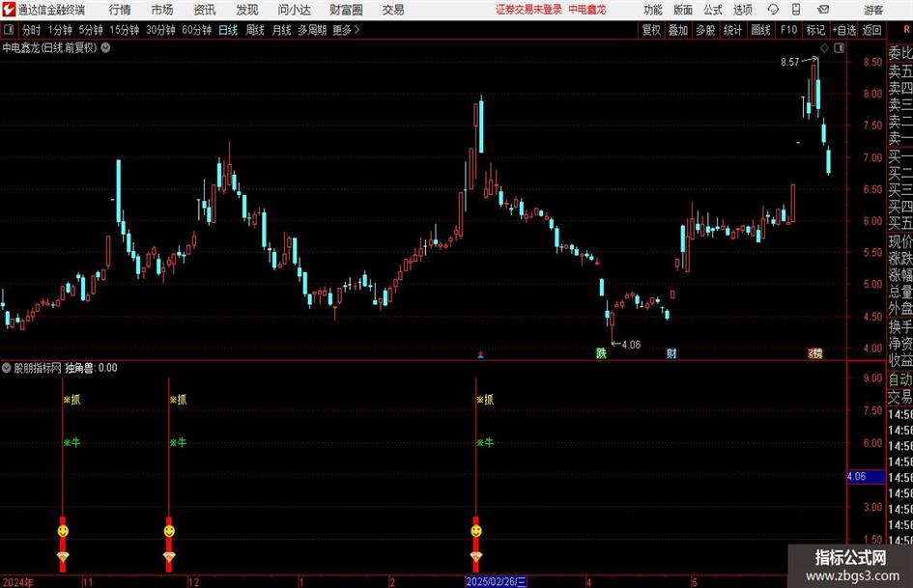Viewport: 913px width, 588px height.
Task: Open the 交易 menu
Action: click(x=393, y=10)
